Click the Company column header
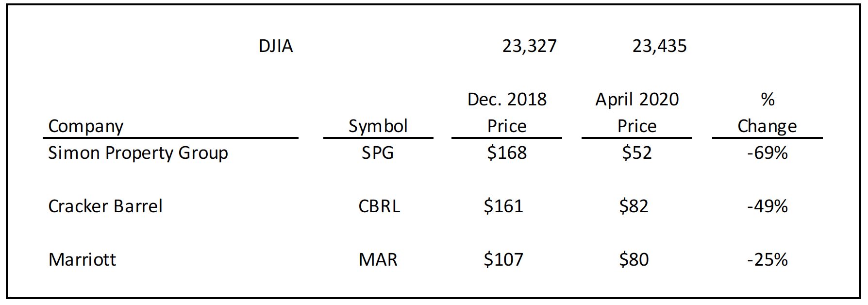This screenshot has height=305, width=868. click(x=86, y=126)
